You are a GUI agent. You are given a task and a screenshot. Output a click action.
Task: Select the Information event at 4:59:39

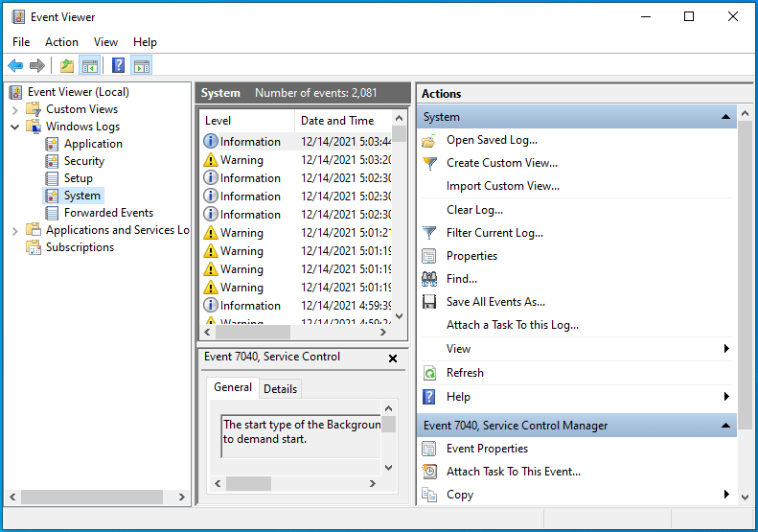295,306
